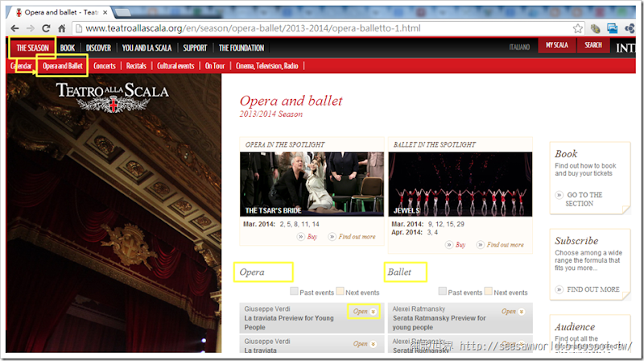The image size is (644, 361).
Task: Click the arrow icon beside The Tsar's Bride Buy
Action: pyautogui.click(x=301, y=236)
